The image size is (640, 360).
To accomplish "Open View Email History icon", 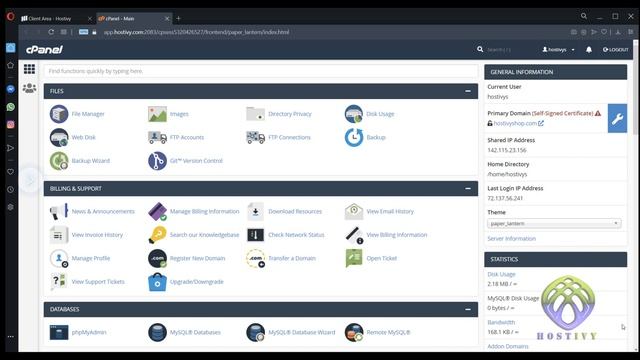I will [353, 211].
